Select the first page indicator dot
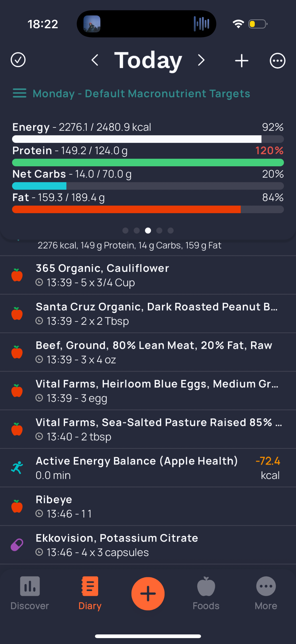296x644 pixels. [125, 230]
